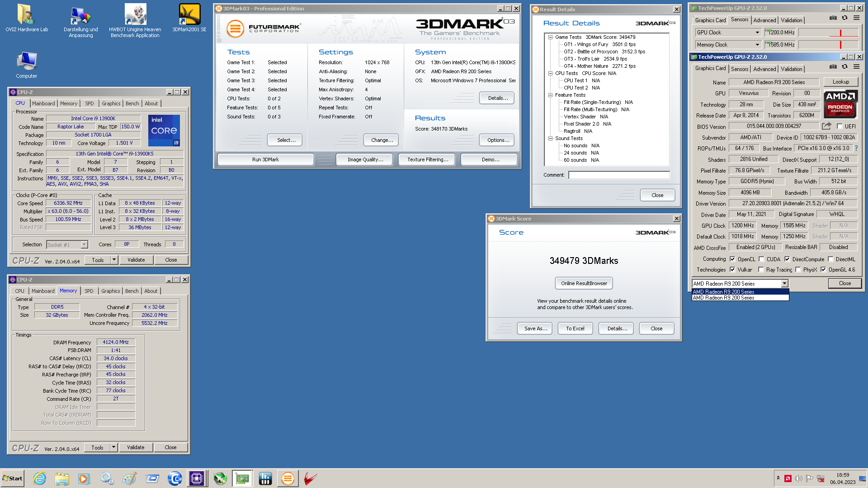Click the Start button
868x488 pixels.
tap(12, 479)
